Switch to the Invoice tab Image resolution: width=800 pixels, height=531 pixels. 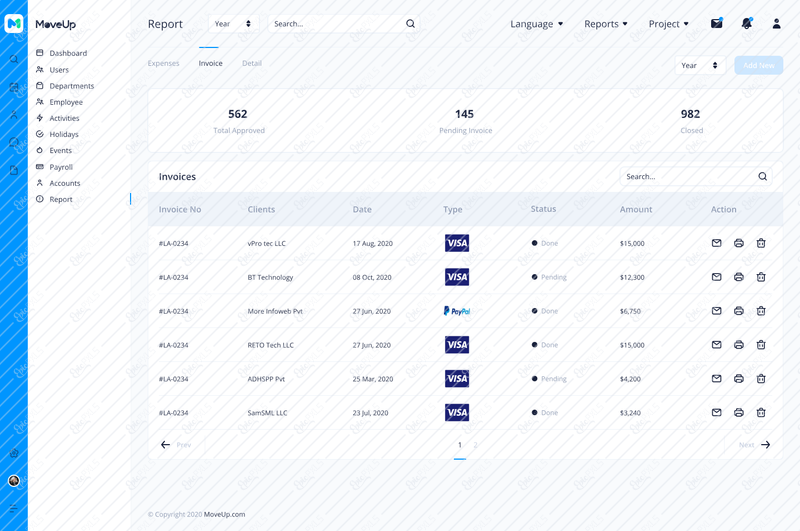pos(210,63)
